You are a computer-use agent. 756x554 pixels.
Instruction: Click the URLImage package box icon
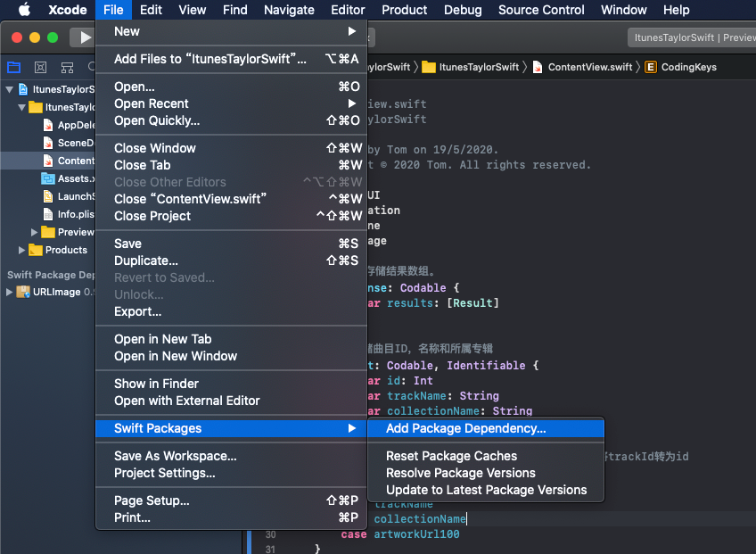click(23, 292)
